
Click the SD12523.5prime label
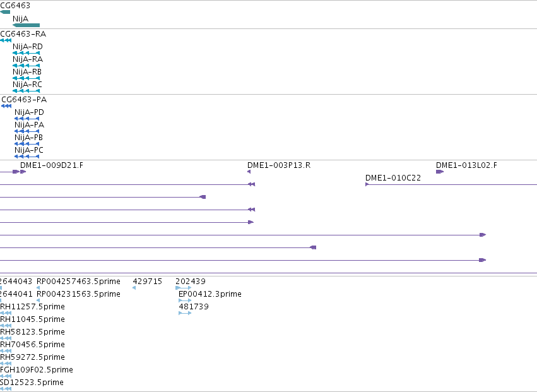[32, 383]
